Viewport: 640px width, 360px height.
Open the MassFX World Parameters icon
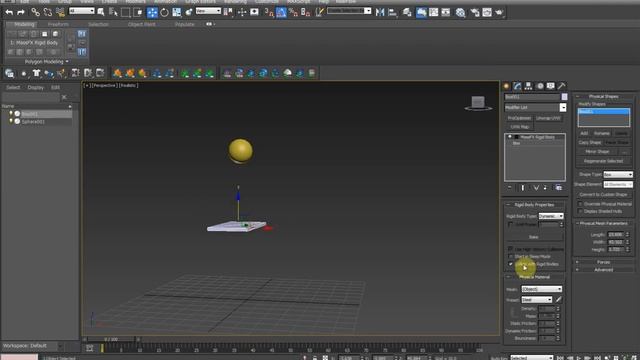click(x=9, y=73)
